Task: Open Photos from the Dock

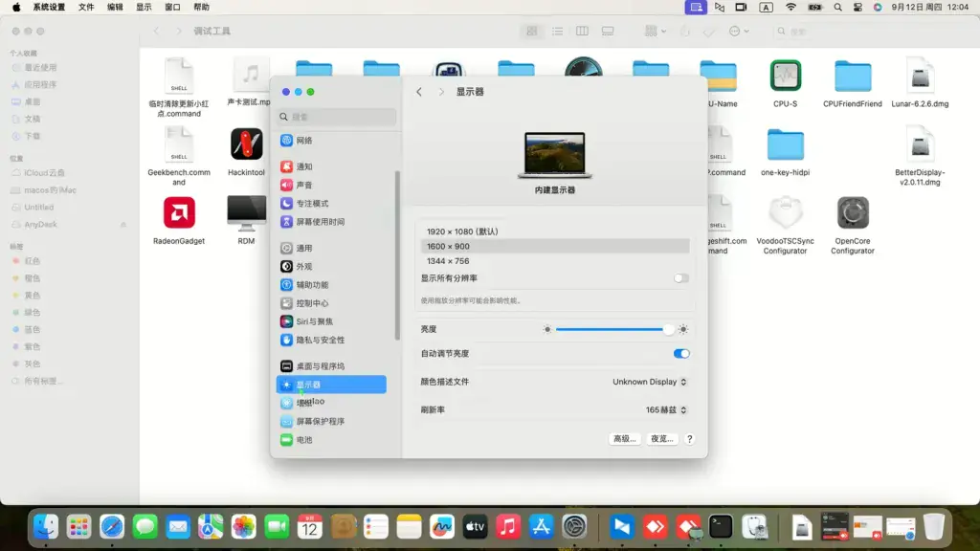Action: [x=244, y=527]
